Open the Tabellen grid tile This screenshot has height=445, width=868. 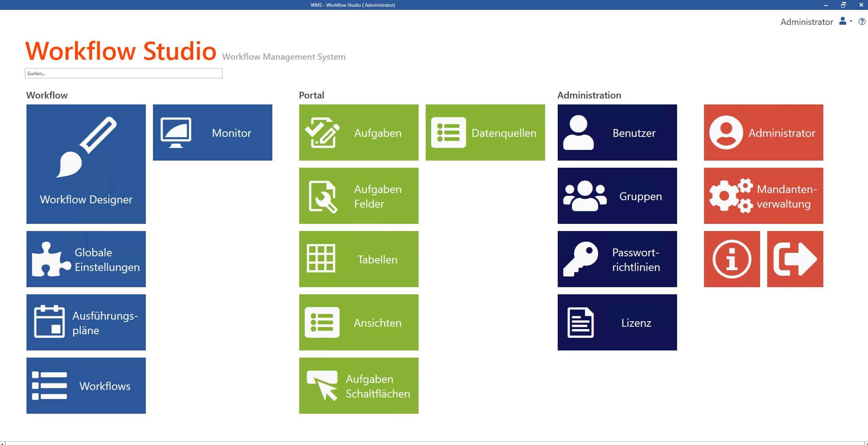359,259
